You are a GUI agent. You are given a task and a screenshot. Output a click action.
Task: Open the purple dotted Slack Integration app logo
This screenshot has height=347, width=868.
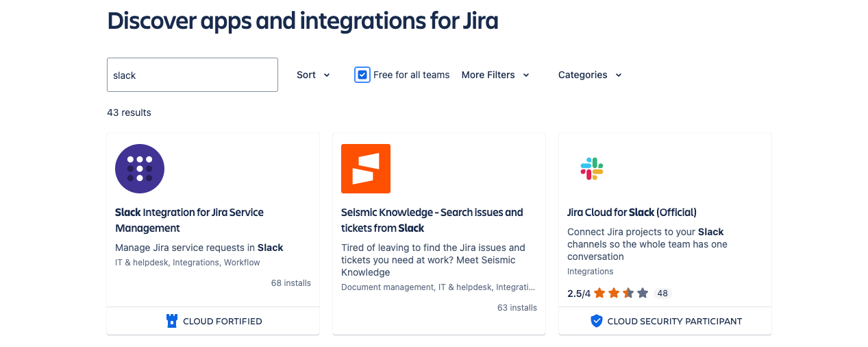(140, 169)
